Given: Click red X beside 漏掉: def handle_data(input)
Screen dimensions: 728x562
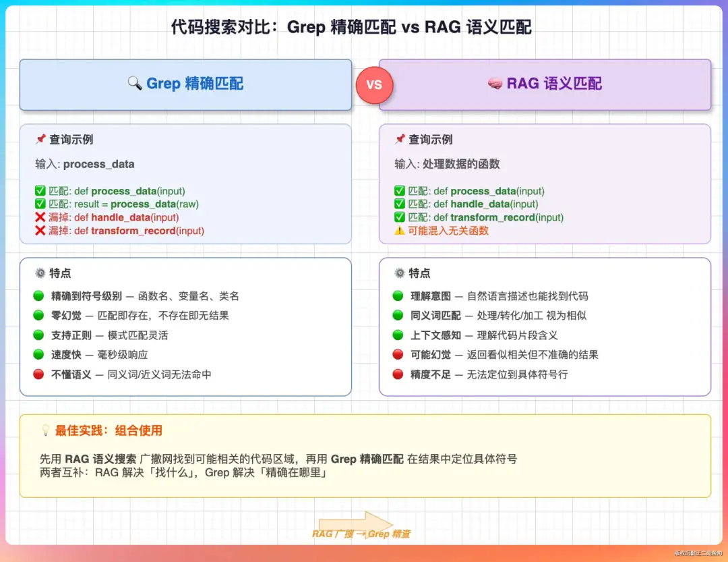Looking at the screenshot, I should coord(40,217).
